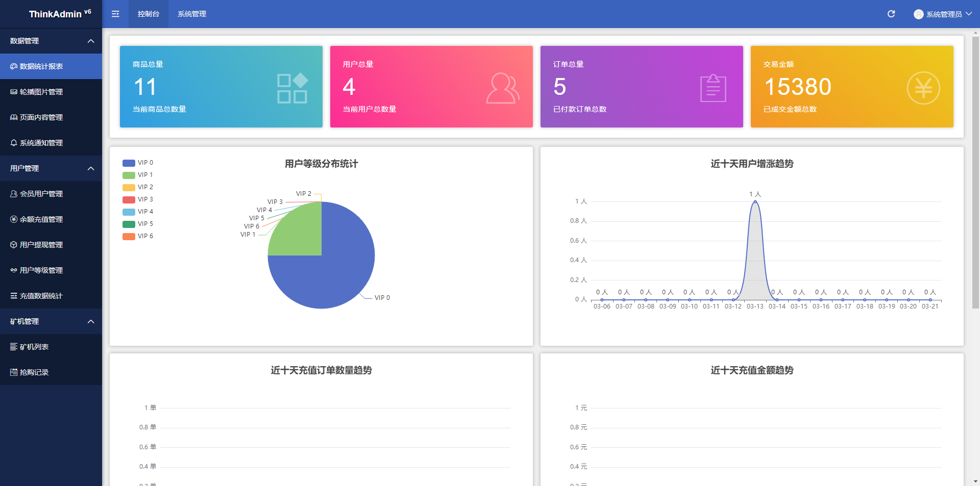The height and width of the screenshot is (486, 980).
Task: Toggle VIP 1 legend series
Action: click(x=138, y=175)
